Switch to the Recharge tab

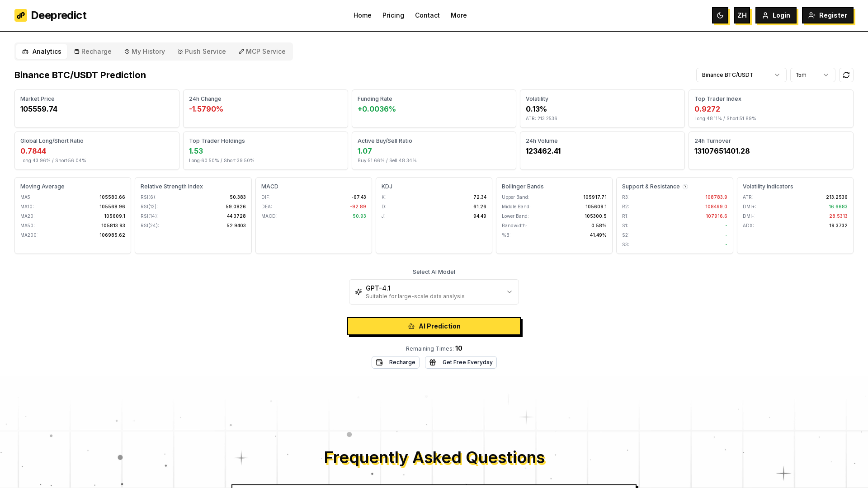93,52
